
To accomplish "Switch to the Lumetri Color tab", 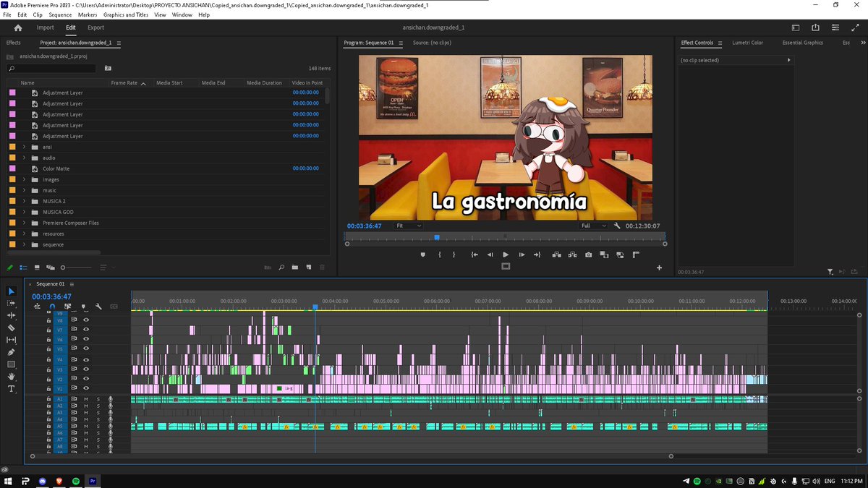I will (747, 43).
